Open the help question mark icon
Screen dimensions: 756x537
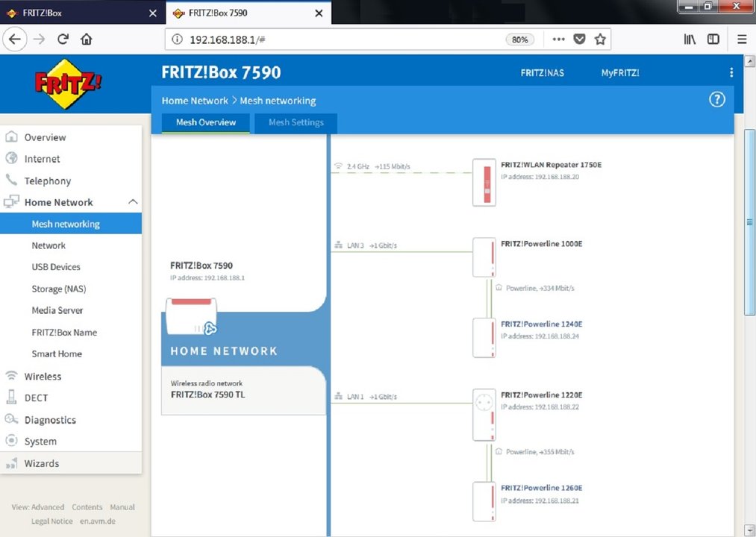pos(717,99)
